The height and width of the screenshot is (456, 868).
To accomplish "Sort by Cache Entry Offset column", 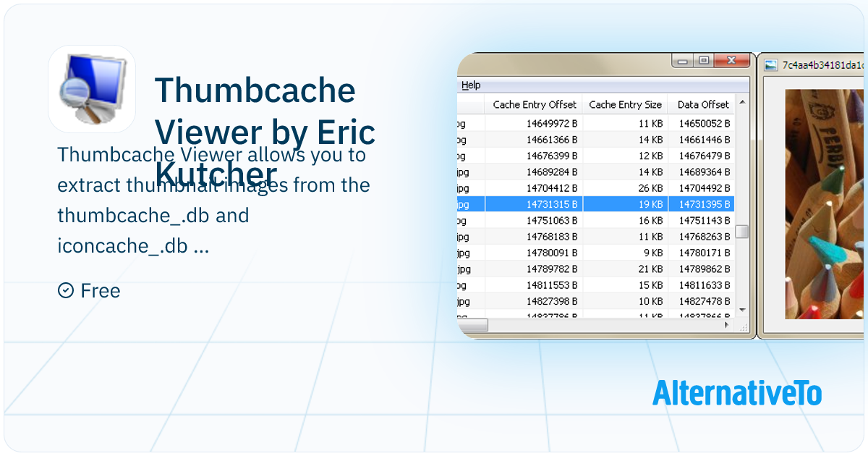I will pos(534,104).
